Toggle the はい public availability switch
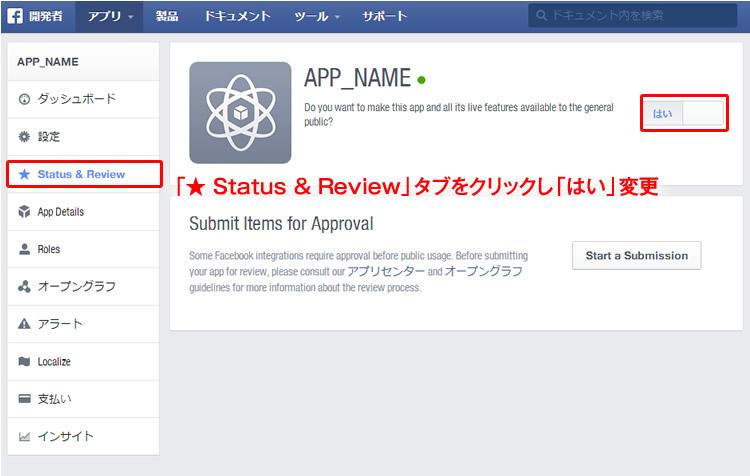This screenshot has height=476, width=750. pos(684,113)
